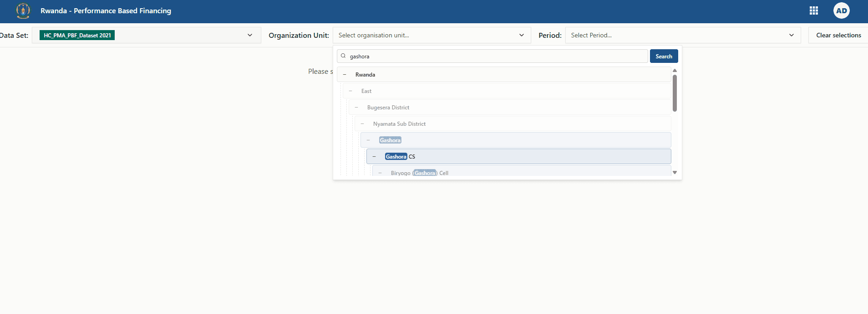The width and height of the screenshot is (868, 314).
Task: Click the tree scrollbar up arrow
Action: click(675, 70)
